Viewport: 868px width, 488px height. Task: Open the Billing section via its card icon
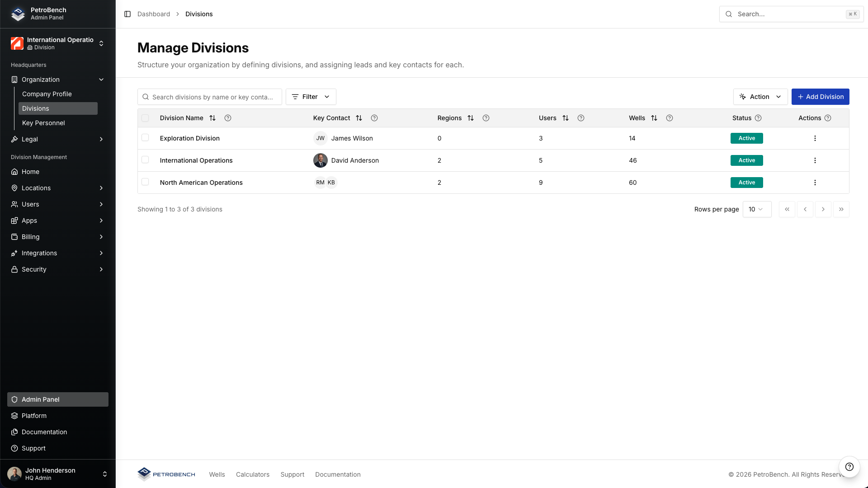tap(14, 237)
